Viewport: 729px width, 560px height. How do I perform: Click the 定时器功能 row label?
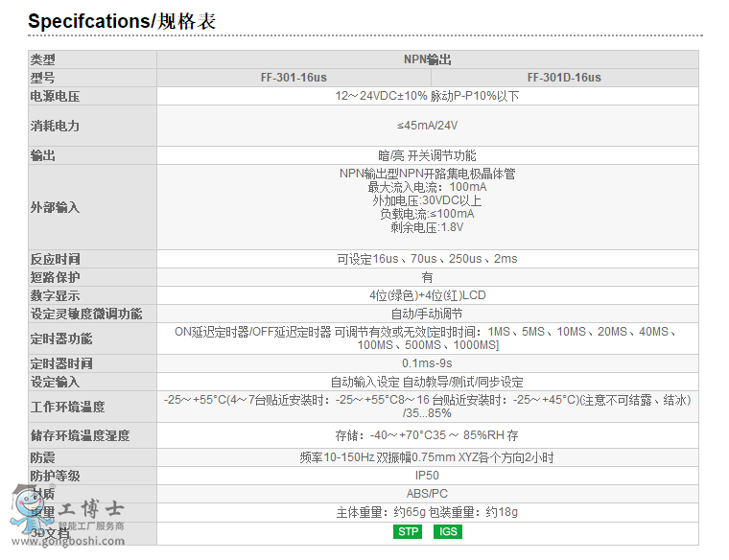click(61, 338)
